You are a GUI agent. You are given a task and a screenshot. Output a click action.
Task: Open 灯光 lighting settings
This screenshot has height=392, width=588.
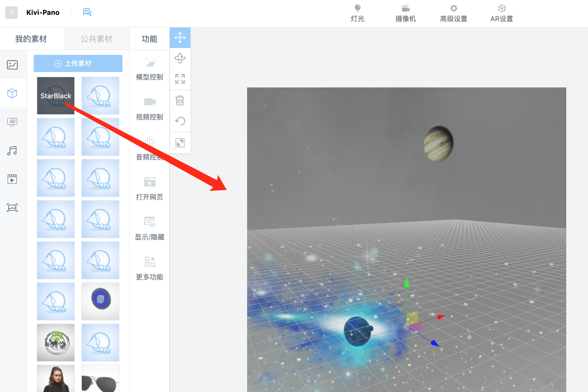click(357, 13)
